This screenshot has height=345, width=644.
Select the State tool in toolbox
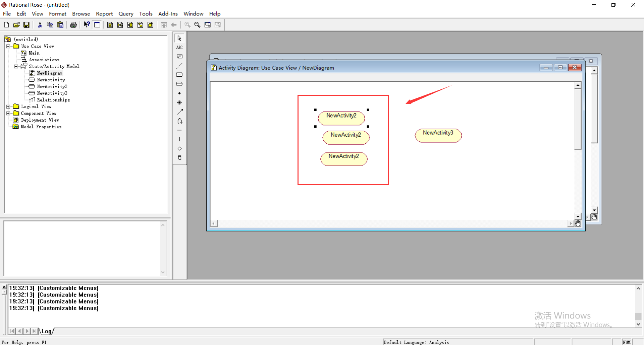[x=179, y=75]
